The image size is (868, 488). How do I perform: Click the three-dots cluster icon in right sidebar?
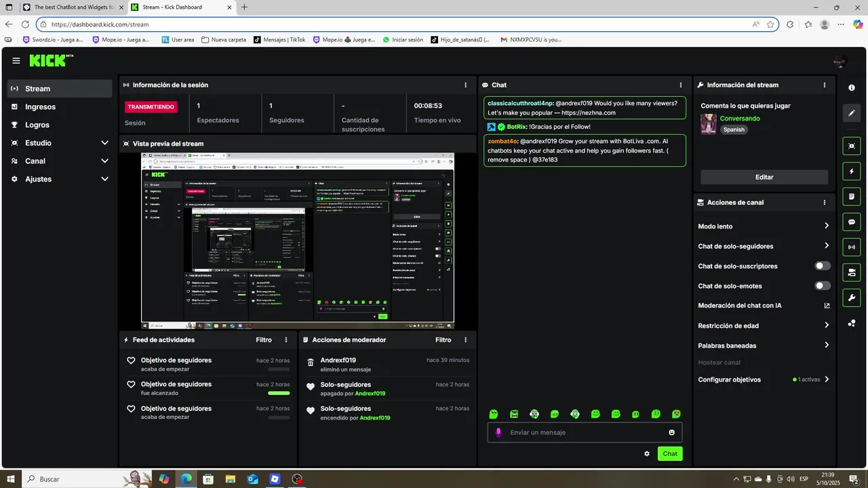pyautogui.click(x=852, y=323)
